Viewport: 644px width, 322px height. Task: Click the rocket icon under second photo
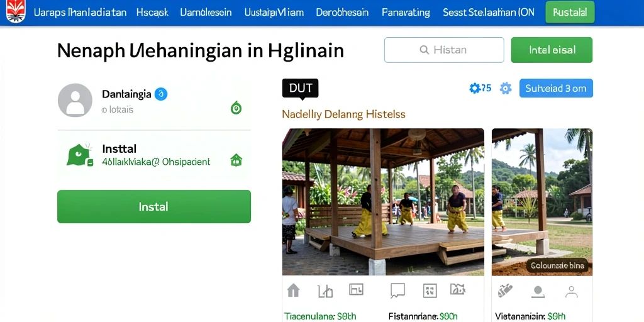[x=505, y=291]
